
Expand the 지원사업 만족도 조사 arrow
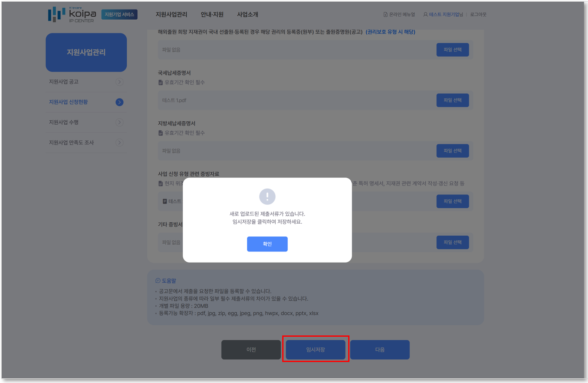[119, 143]
